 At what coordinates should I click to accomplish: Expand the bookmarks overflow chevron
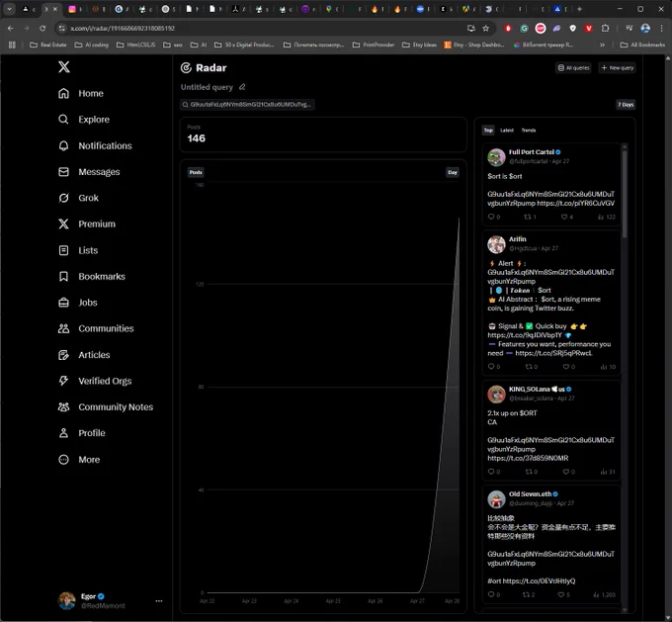pos(602,44)
